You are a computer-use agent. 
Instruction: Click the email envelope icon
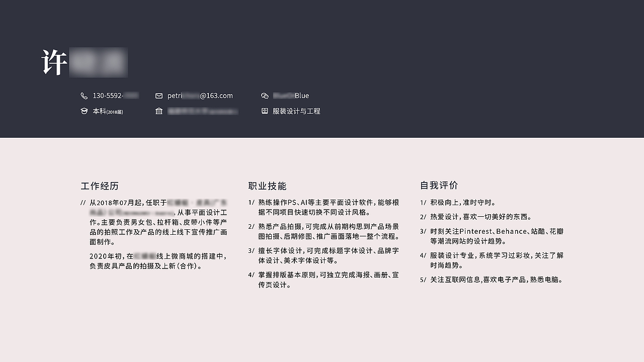click(x=159, y=96)
